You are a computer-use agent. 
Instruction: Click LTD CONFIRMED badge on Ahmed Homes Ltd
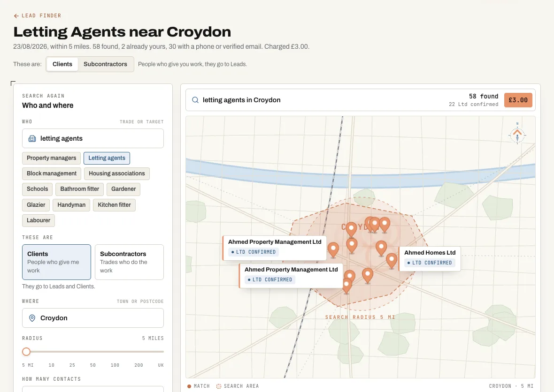click(x=430, y=263)
